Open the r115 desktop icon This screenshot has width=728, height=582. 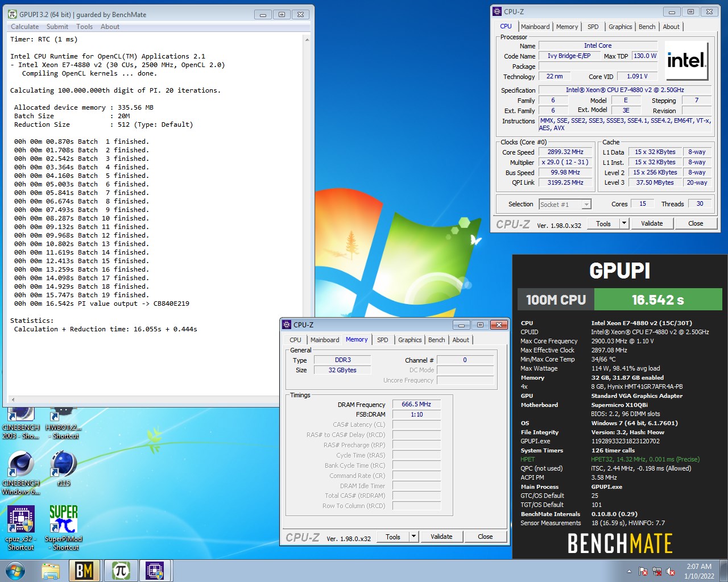click(x=64, y=469)
